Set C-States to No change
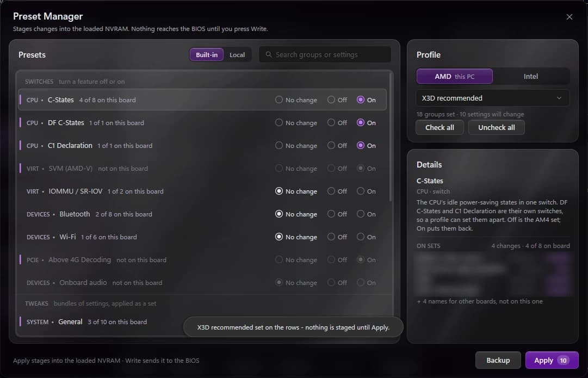Screen dimensions: 588x378 pos(278,100)
